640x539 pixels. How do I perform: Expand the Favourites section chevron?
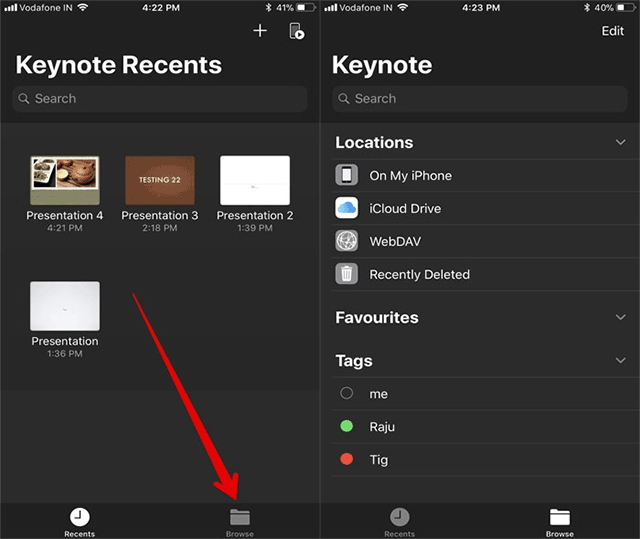pos(620,317)
